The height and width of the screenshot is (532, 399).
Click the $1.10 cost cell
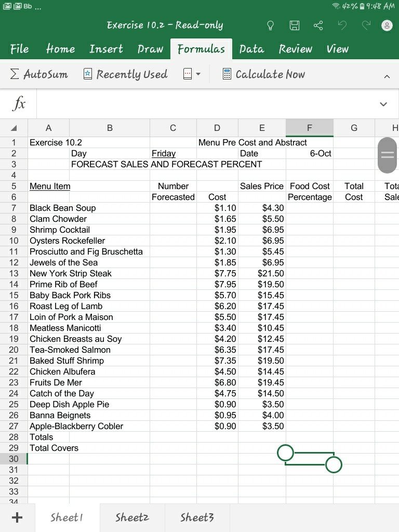(217, 208)
